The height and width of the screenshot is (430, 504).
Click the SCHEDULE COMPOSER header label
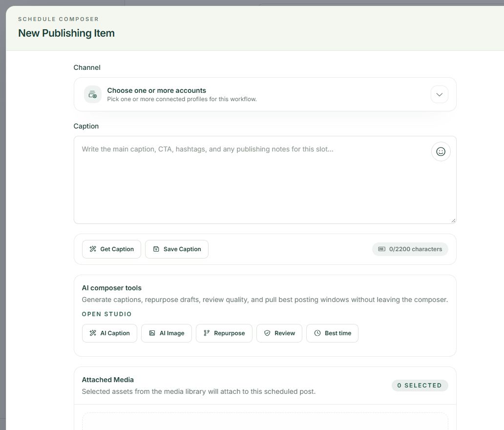click(x=58, y=19)
